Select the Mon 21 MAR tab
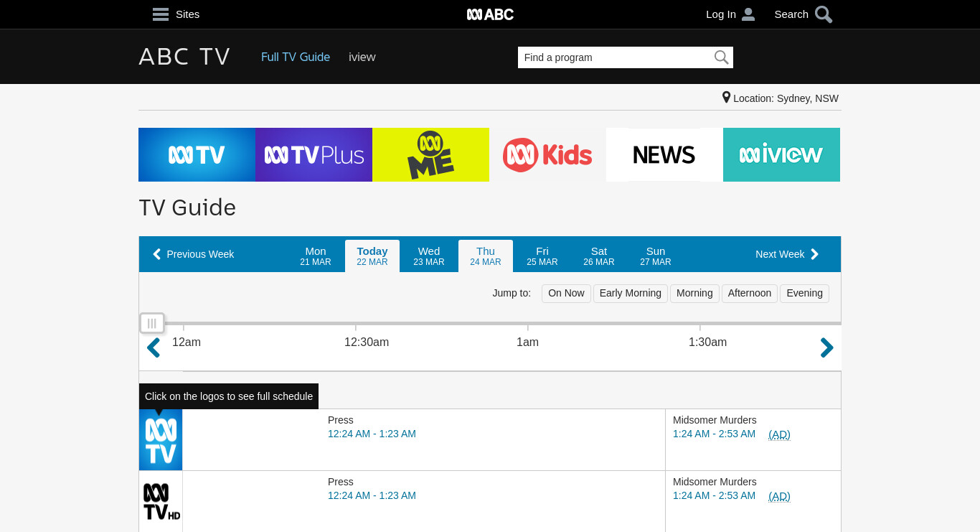Image resolution: width=980 pixels, height=532 pixels. 316,256
